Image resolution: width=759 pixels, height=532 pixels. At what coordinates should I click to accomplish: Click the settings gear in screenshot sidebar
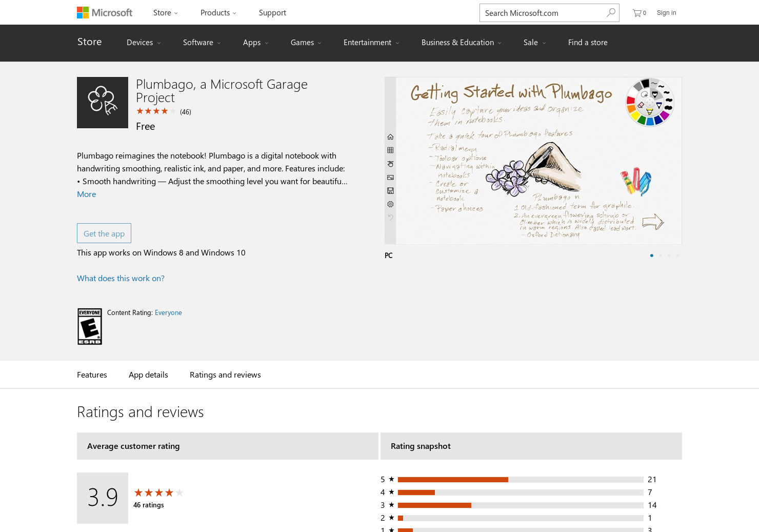pos(390,204)
